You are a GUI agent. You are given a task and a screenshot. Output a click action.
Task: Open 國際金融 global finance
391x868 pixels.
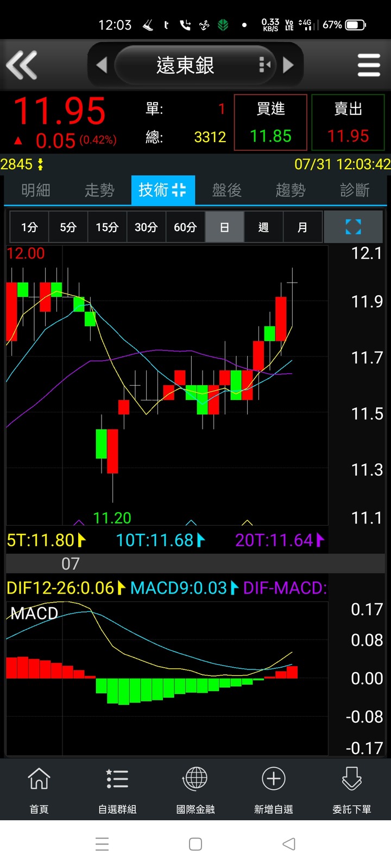[x=195, y=790]
